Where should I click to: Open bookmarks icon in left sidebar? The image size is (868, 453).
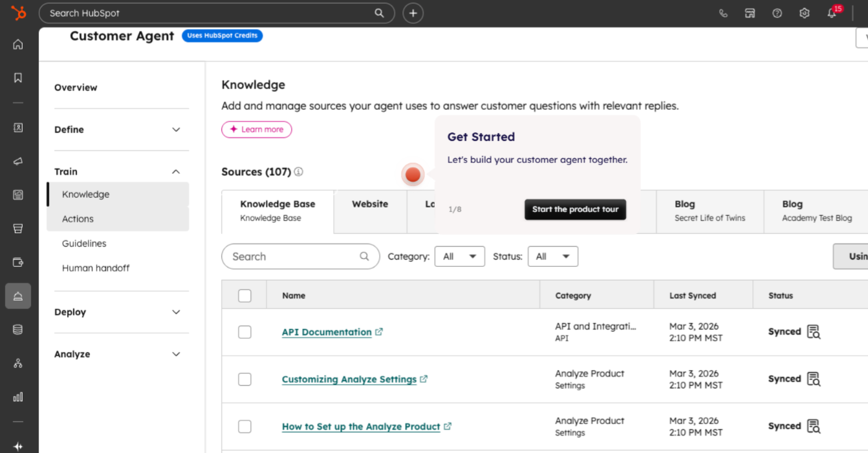[x=18, y=78]
